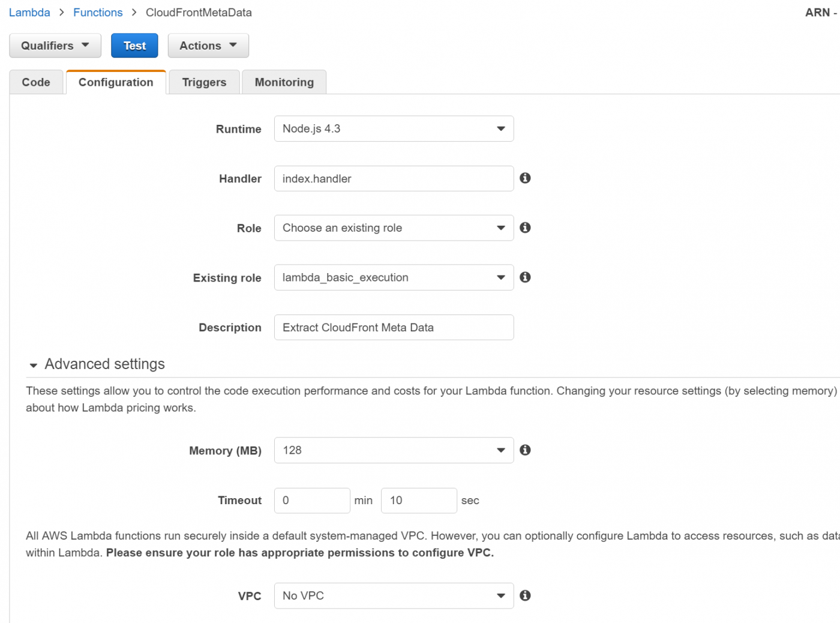Click the info icon beside Existing role
The image size is (840, 623).
(525, 277)
